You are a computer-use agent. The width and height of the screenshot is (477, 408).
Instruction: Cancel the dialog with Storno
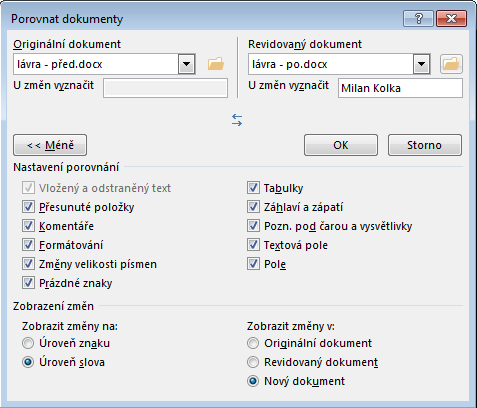pos(425,145)
